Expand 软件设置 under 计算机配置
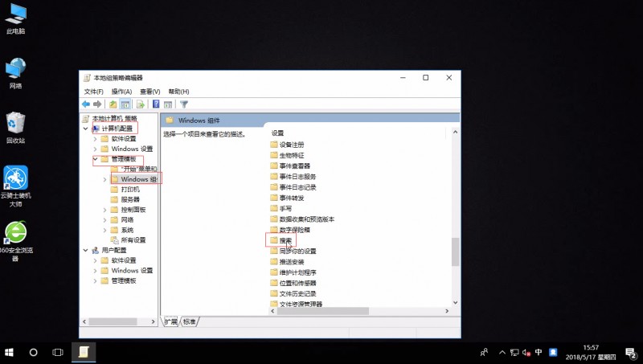Screen dimensions: 643x364 (x=95, y=138)
